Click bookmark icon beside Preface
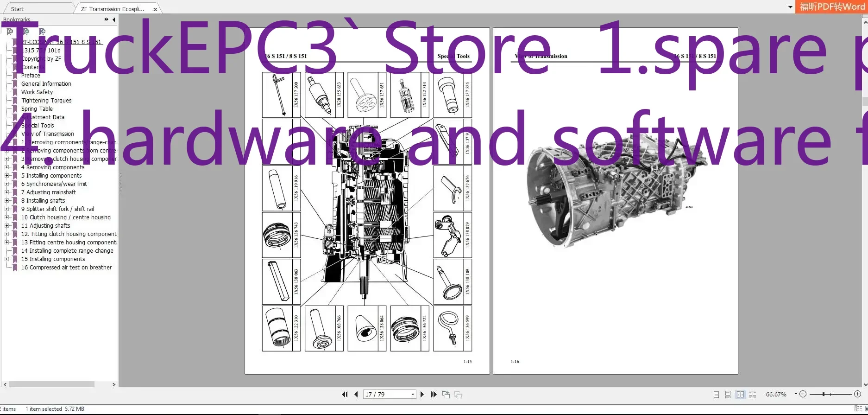 pyautogui.click(x=15, y=76)
